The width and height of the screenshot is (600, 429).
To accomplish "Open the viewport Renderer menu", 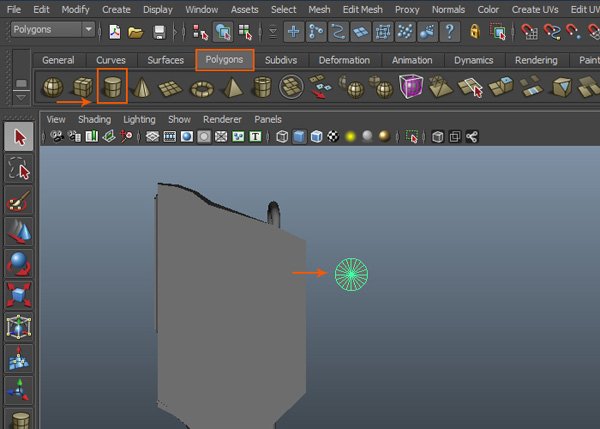I will (x=222, y=119).
